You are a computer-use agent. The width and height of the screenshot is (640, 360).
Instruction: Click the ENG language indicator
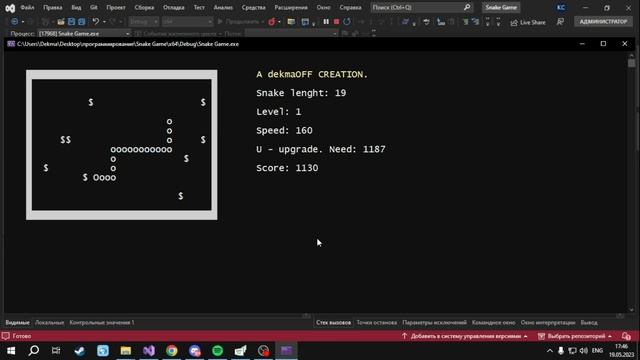[597, 351]
